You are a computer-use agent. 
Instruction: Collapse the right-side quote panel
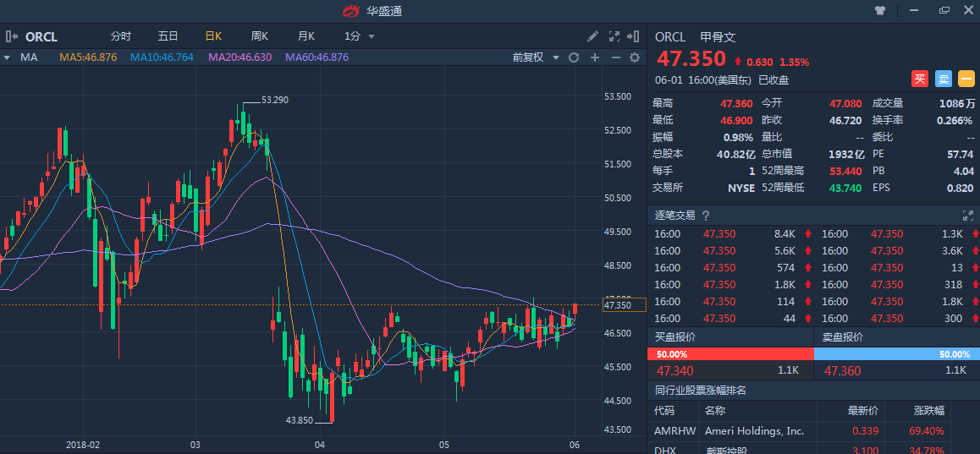[634, 36]
